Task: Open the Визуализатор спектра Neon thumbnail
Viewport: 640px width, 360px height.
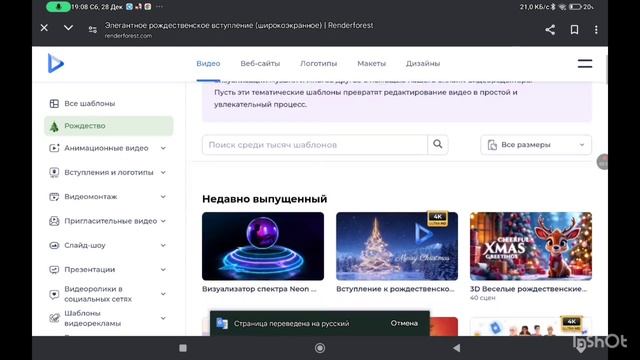Action: pyautogui.click(x=263, y=246)
